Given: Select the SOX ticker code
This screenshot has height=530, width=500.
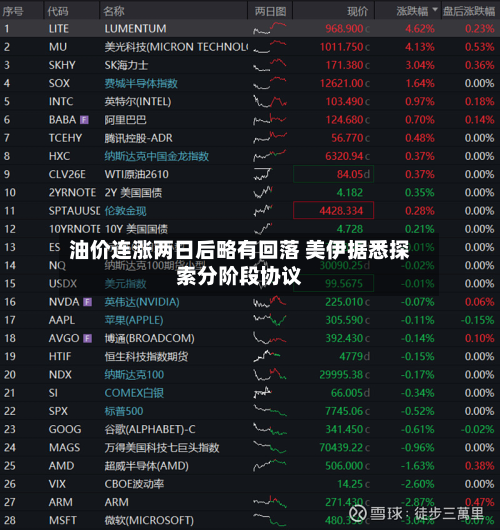Looking at the screenshot, I should point(59,83).
